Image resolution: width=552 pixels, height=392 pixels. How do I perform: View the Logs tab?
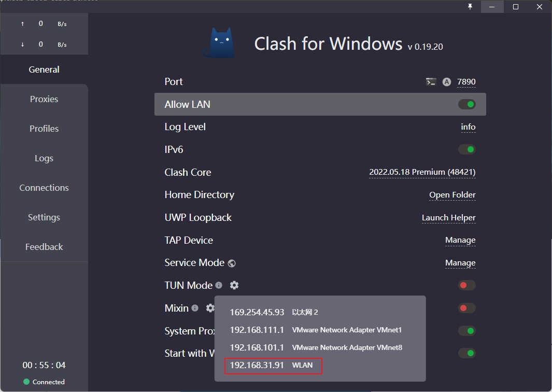(x=44, y=158)
